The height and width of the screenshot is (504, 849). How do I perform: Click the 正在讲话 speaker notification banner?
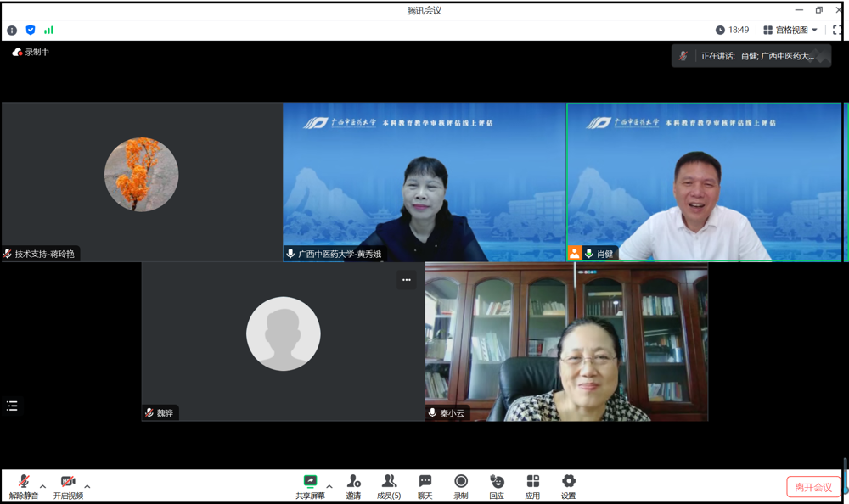[751, 56]
